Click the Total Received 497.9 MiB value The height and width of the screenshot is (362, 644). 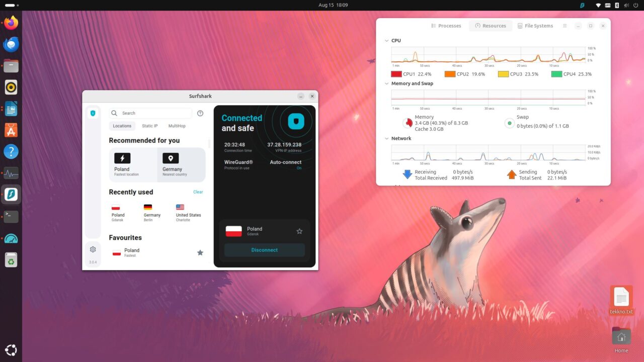(462, 178)
